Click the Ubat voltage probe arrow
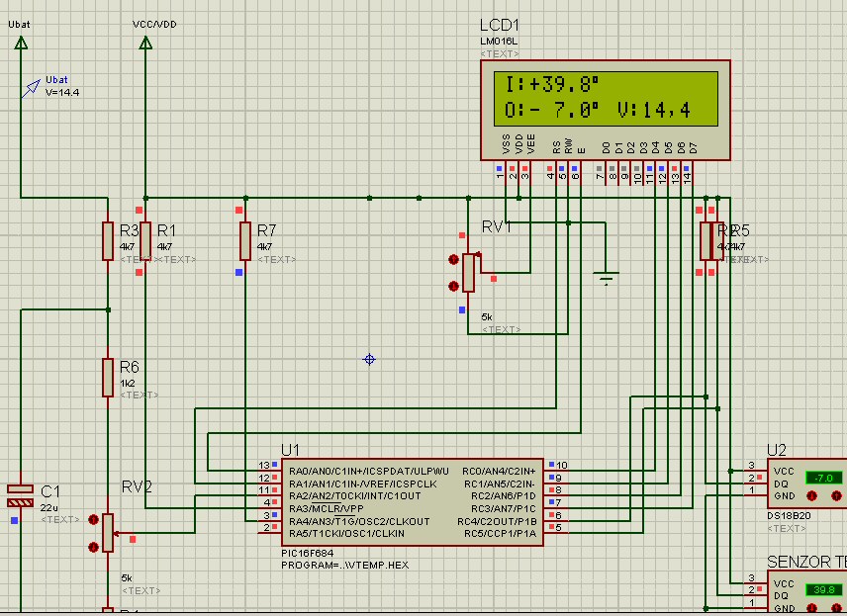The height and width of the screenshot is (616, 847). (x=33, y=89)
